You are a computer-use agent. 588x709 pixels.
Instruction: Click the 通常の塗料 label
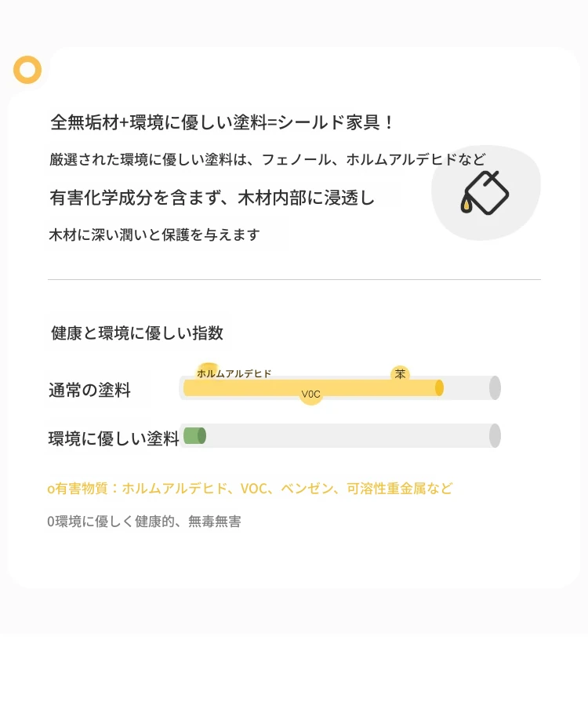[89, 390]
